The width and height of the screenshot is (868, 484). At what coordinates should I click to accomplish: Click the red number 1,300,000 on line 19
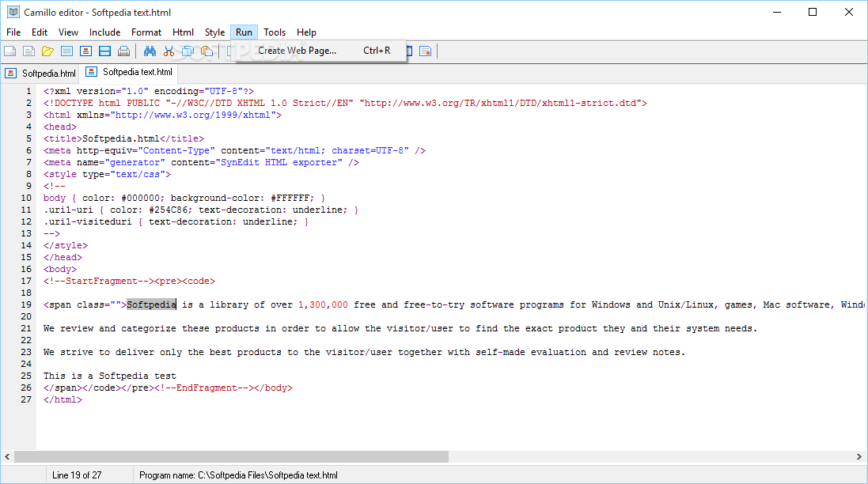click(323, 304)
